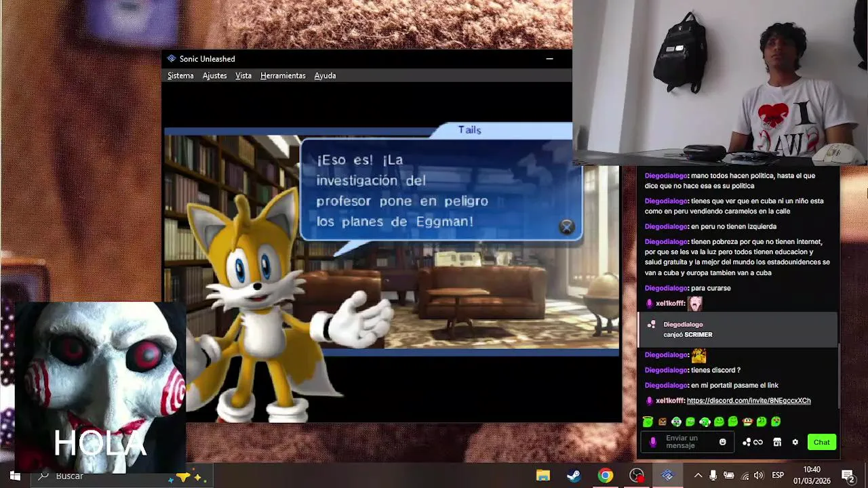
Task: Click the Buscar taskbar search box
Action: [122, 476]
